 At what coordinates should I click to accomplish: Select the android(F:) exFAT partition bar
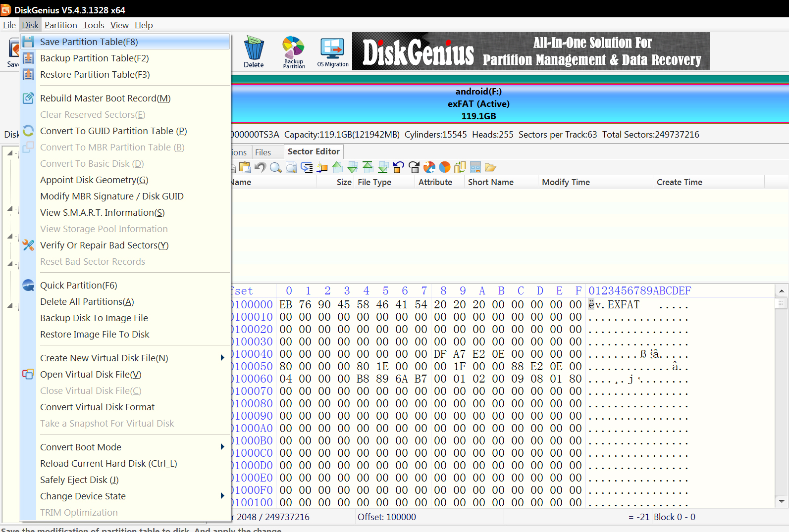(x=510, y=103)
